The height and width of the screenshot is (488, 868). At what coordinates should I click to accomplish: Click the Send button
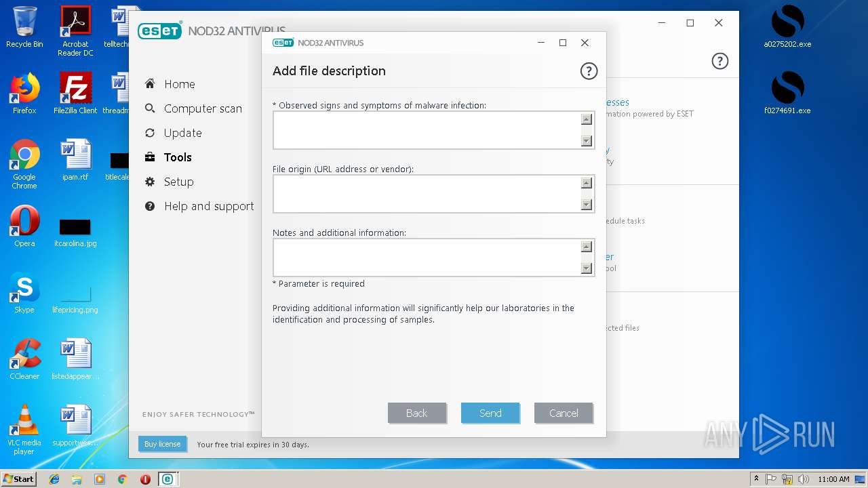tap(490, 413)
